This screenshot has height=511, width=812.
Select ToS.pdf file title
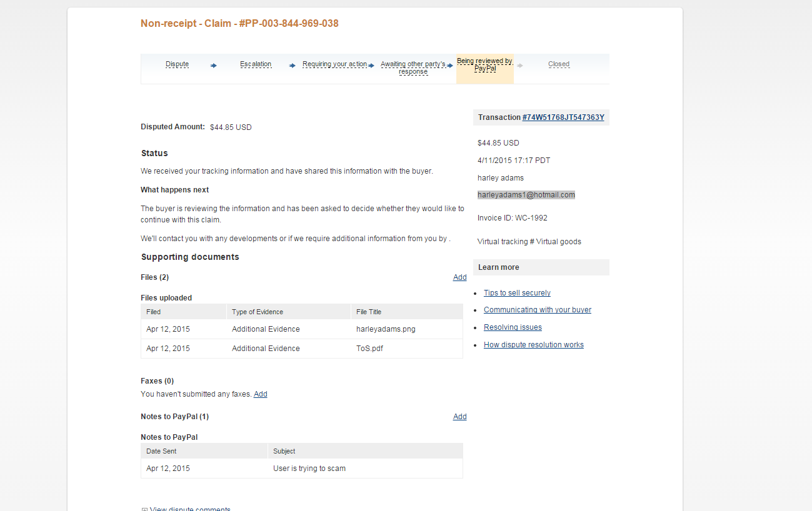pyautogui.click(x=369, y=349)
